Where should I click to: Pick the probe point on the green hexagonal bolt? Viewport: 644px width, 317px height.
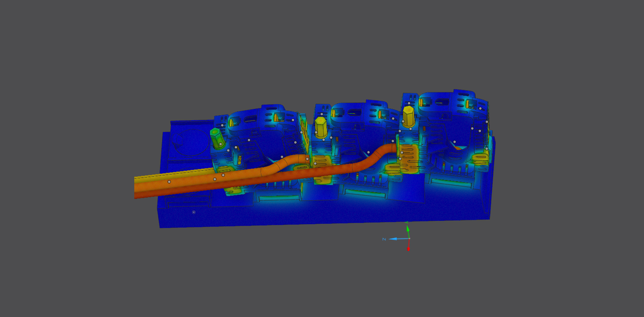[220, 144]
